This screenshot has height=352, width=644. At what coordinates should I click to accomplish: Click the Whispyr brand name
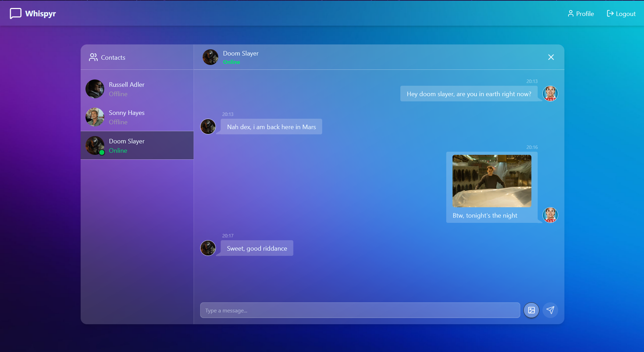click(41, 14)
